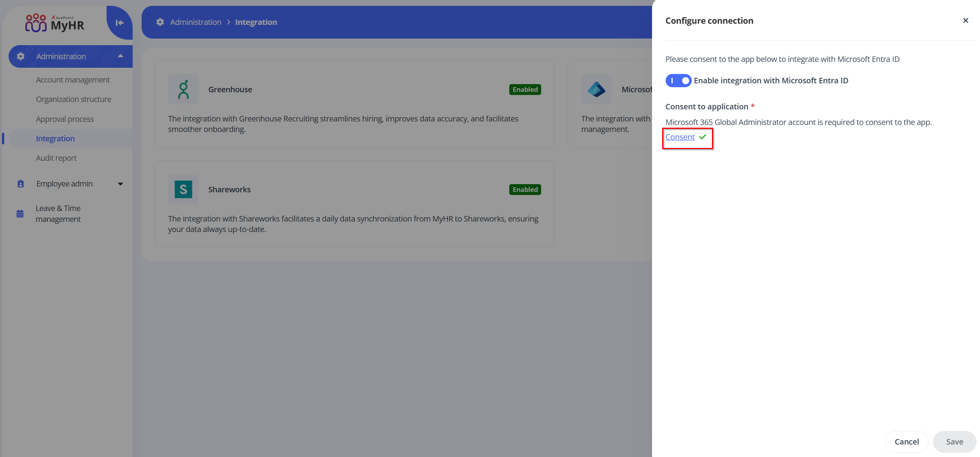Close the Configure connection panel

tap(965, 21)
